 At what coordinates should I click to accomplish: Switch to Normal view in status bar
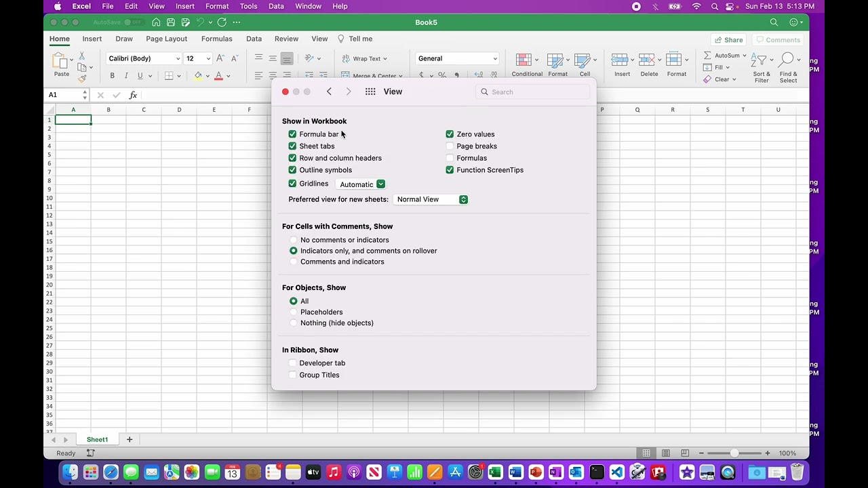646,453
